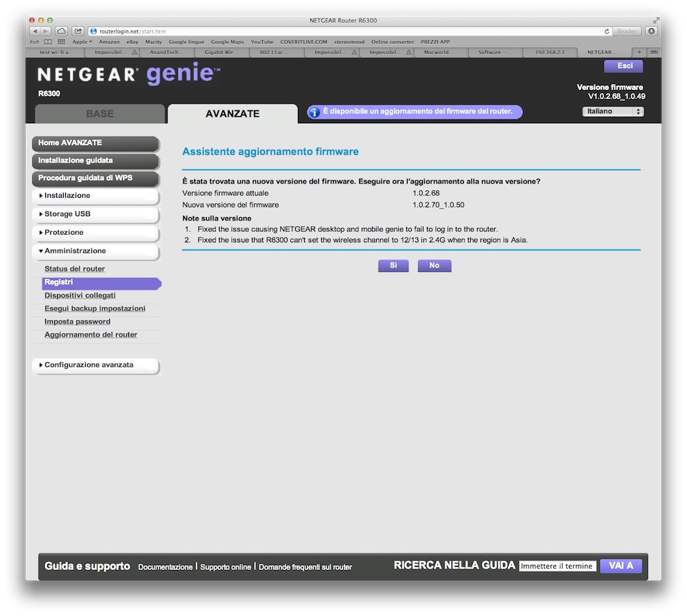Open the Gigabit Wir... browser tab
The height and width of the screenshot is (616, 687).
pyautogui.click(x=222, y=52)
